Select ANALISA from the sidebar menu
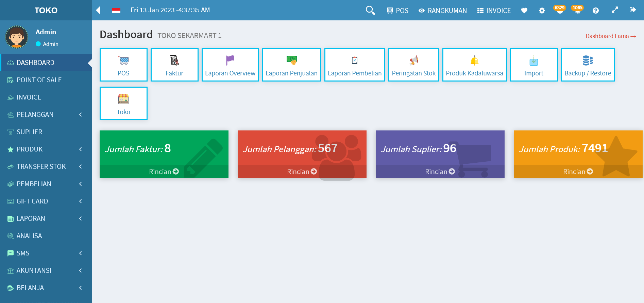The height and width of the screenshot is (303, 644). pos(29,236)
